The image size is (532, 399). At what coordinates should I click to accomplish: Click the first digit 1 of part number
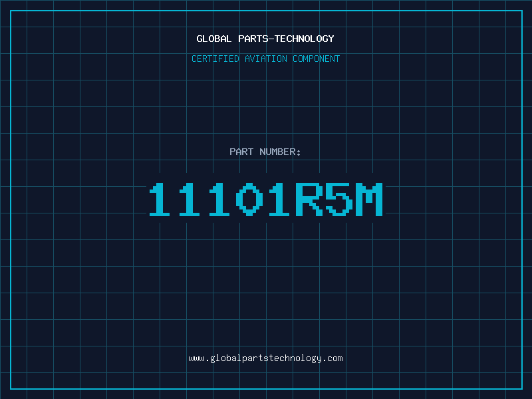pyautogui.click(x=160, y=199)
